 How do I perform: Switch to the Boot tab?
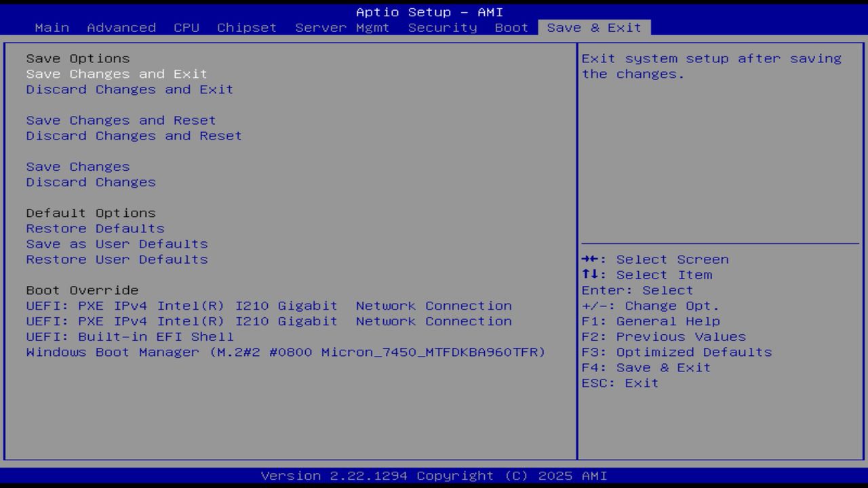pyautogui.click(x=511, y=27)
